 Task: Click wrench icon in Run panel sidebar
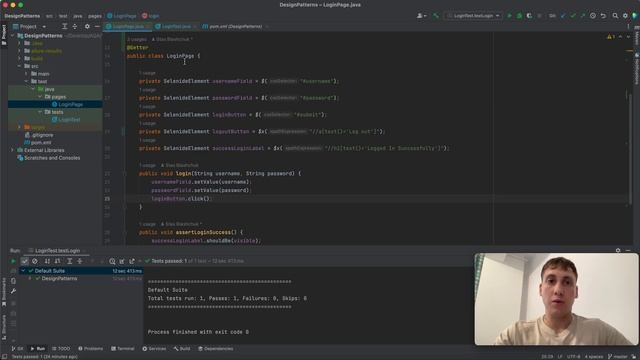coord(13,291)
